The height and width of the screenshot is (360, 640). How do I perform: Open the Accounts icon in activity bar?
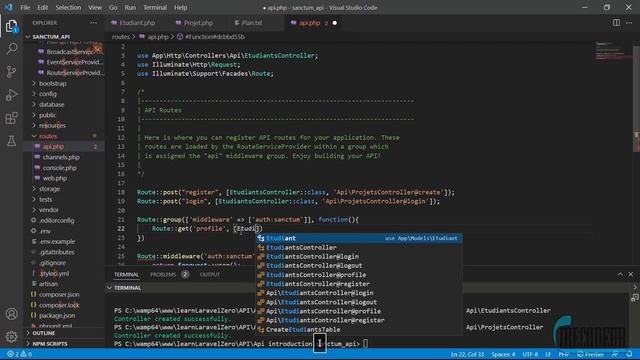click(x=11, y=314)
